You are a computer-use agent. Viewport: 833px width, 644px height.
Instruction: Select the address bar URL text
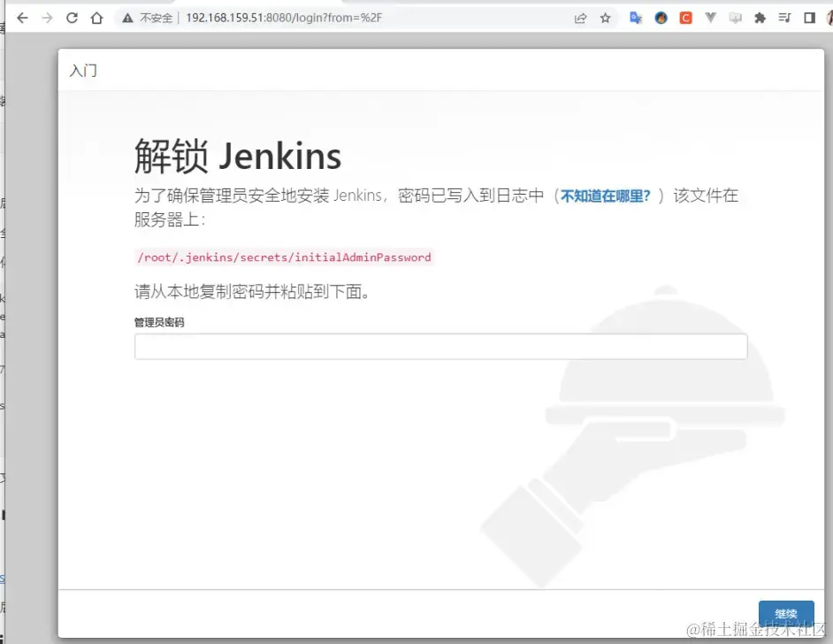click(x=284, y=18)
